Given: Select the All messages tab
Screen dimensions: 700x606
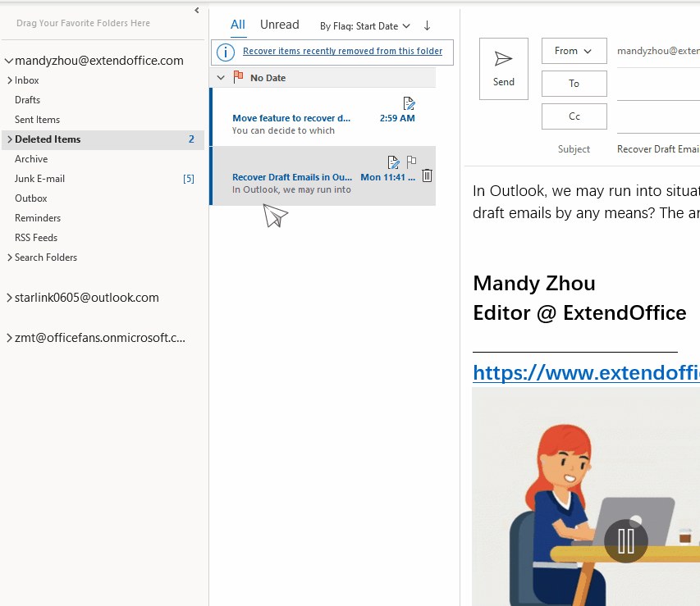Looking at the screenshot, I should point(238,25).
